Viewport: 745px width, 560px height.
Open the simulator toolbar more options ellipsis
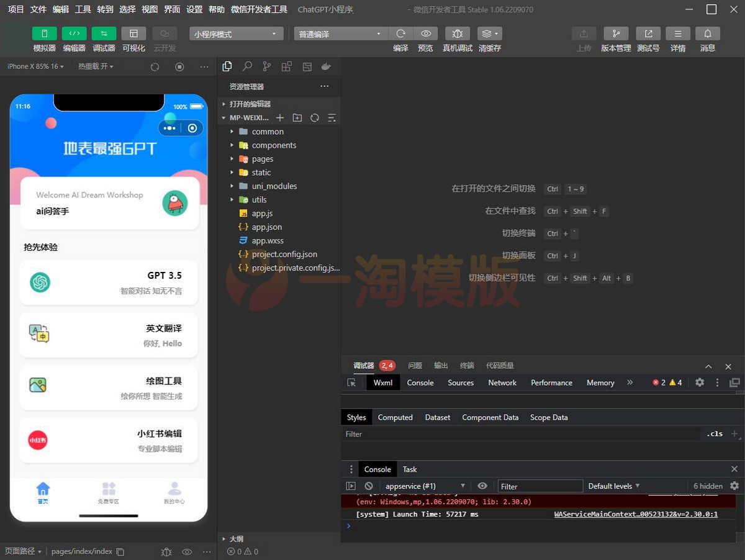click(204, 67)
